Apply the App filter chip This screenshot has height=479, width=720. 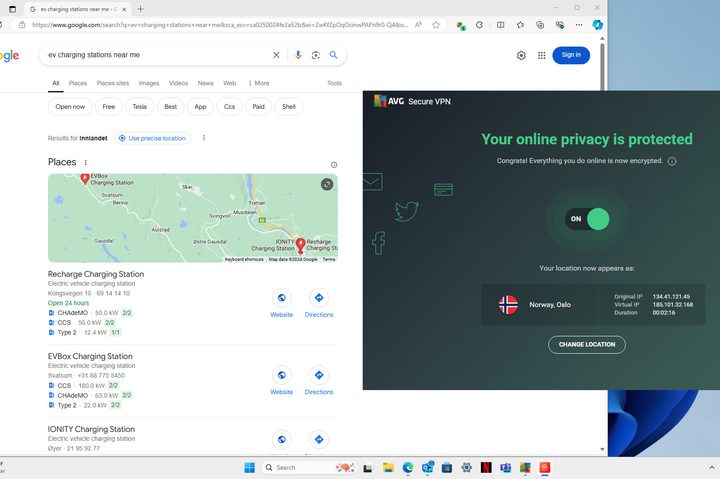pyautogui.click(x=200, y=107)
